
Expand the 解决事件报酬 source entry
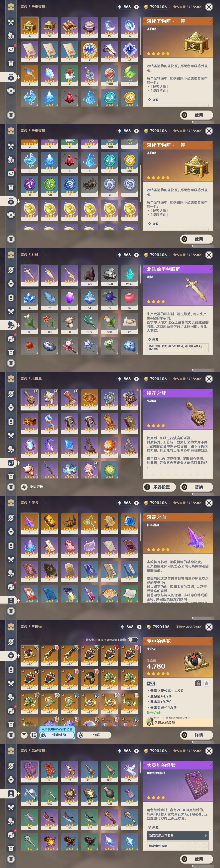178,846
